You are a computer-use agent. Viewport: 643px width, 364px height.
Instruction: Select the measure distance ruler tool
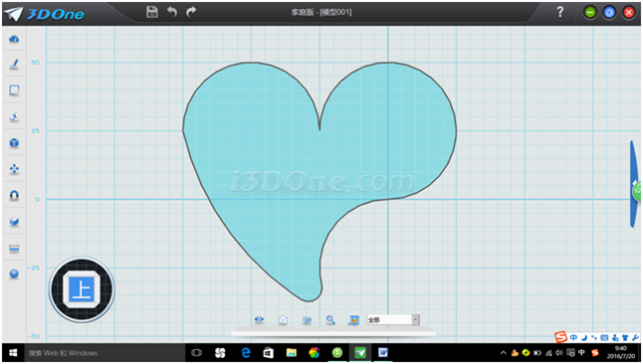(x=14, y=249)
